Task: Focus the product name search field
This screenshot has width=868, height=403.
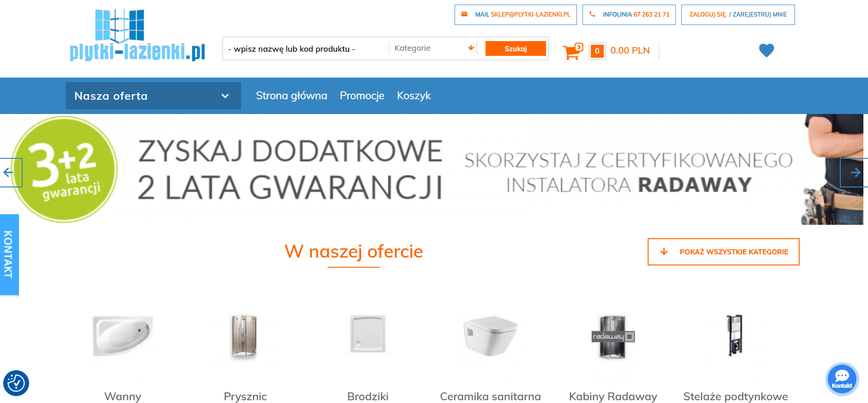Action: pos(306,49)
